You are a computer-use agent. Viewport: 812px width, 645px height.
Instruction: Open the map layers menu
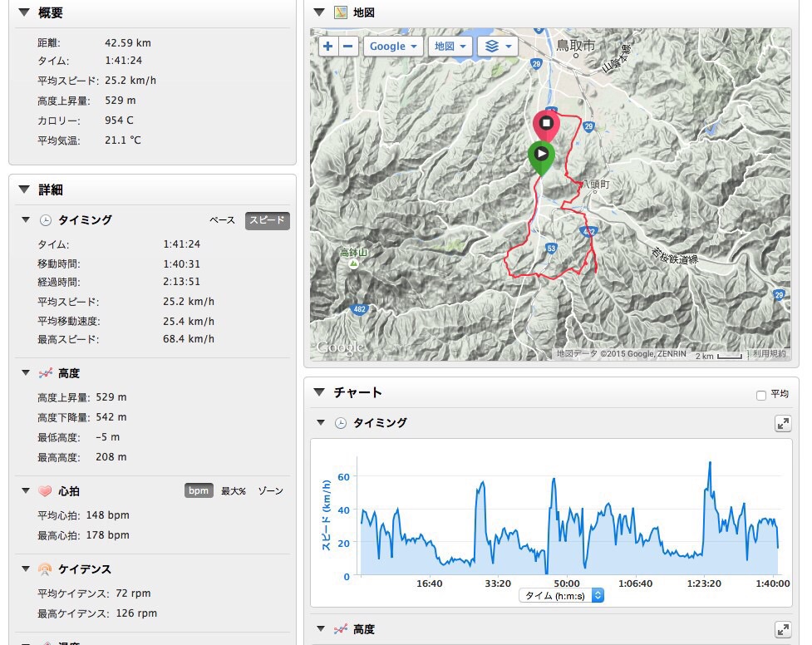coord(497,47)
